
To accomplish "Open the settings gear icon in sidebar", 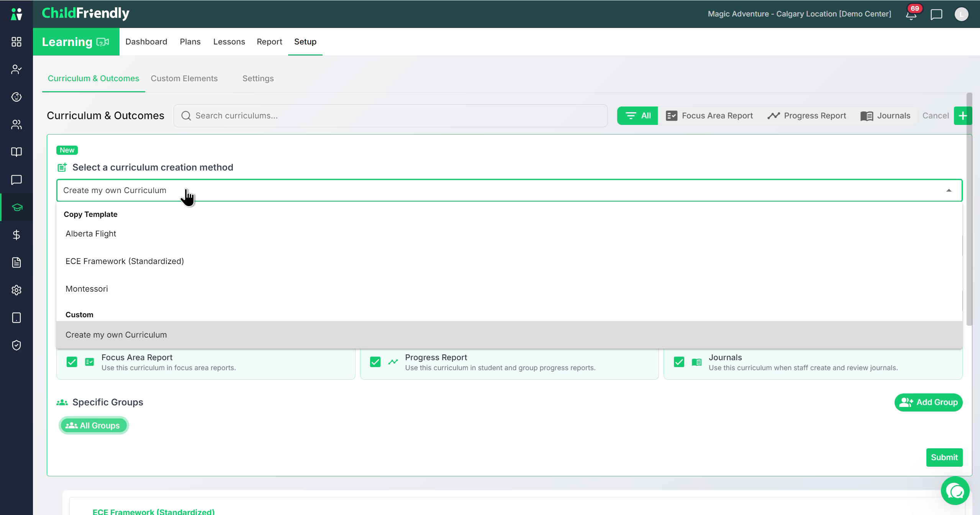I will click(16, 290).
